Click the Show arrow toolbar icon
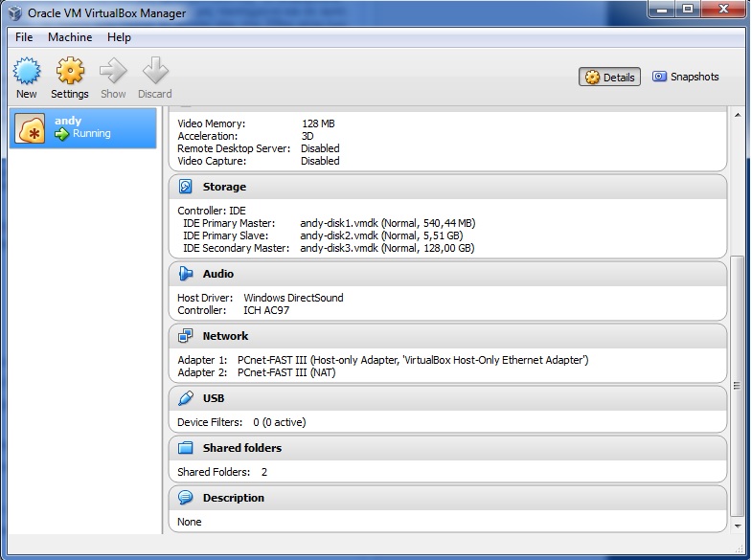Viewport: 752px width, 560px height. point(113,71)
